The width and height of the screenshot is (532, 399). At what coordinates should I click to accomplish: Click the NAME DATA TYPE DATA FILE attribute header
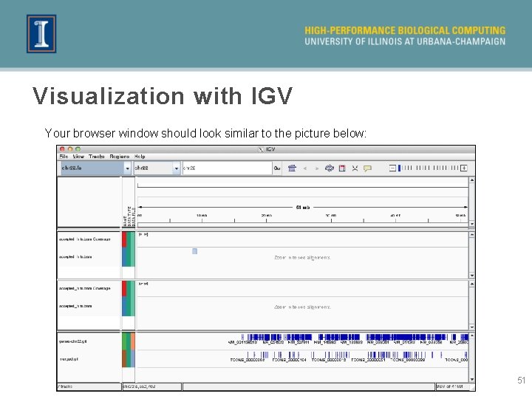[x=129, y=216]
